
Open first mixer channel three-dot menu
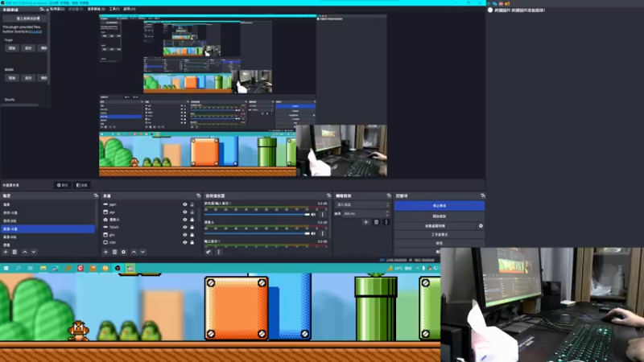[323, 214]
